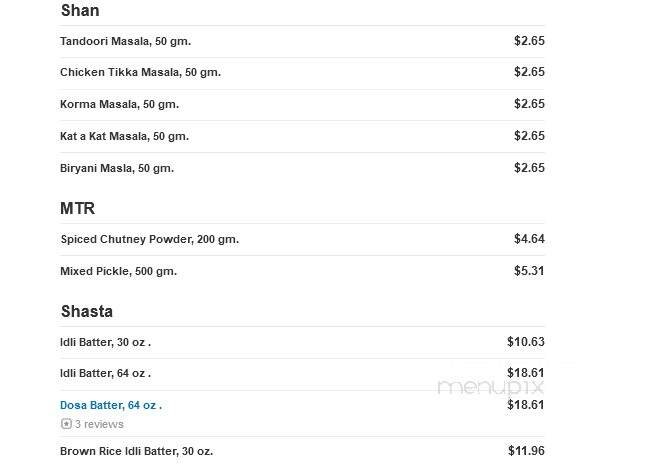Click Korma Masala, 50 gm. item
This screenshot has width=670, height=470.
120,104
